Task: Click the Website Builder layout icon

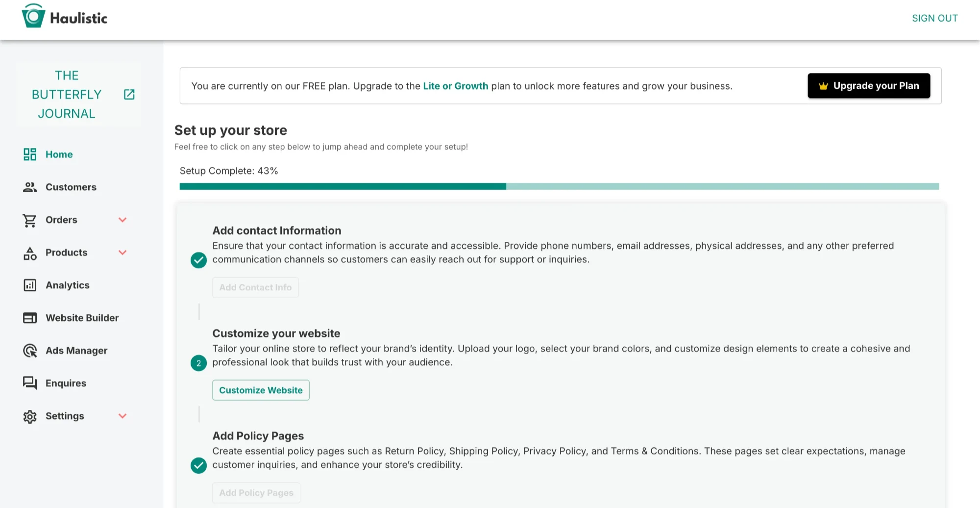Action: click(30, 318)
